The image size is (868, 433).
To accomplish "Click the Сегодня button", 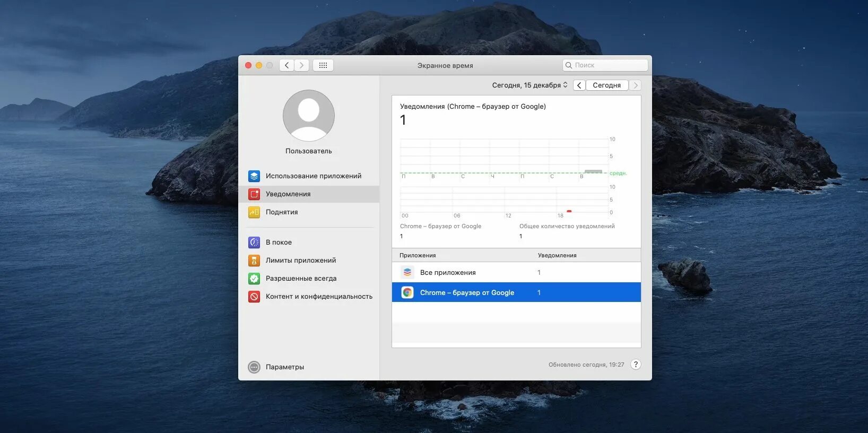I will click(607, 85).
